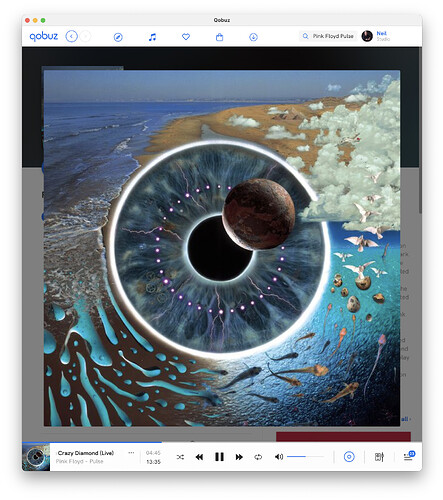Click the total duration 13:35
Screen dimensions: 443x500
153,462
